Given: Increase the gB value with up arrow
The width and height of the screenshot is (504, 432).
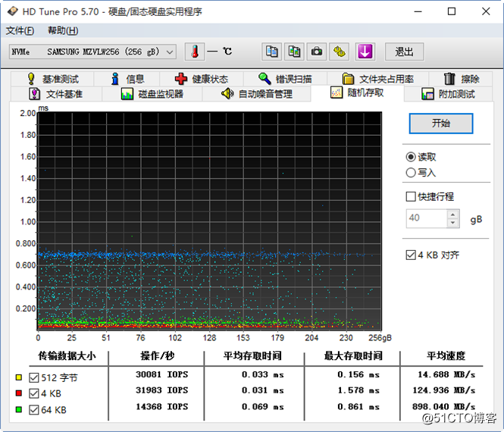Looking at the screenshot, I should coord(453,214).
